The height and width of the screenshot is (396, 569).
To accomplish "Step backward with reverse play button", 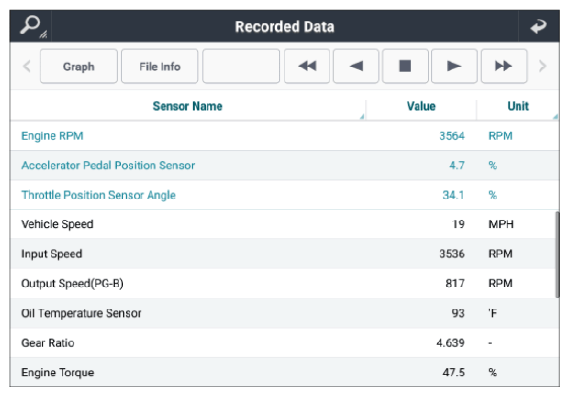I will (356, 66).
